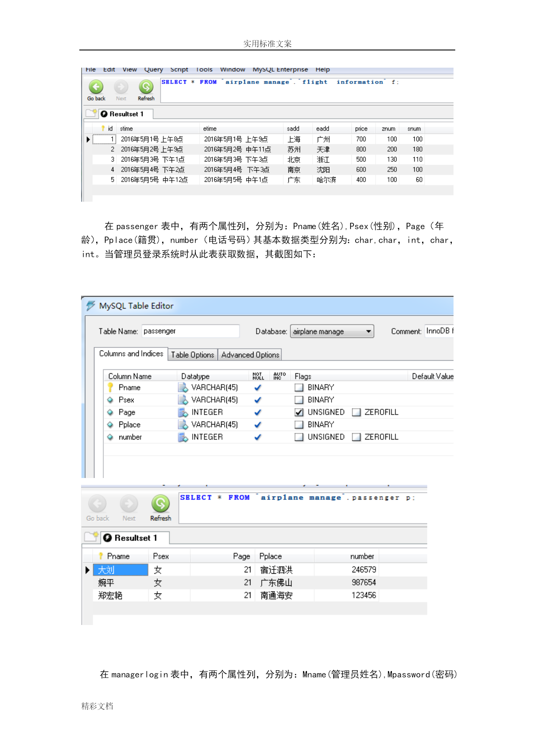Screen dimensions: 535x756
Task: Click the Refresh icon in the passenger query toolbar
Action: 160,503
